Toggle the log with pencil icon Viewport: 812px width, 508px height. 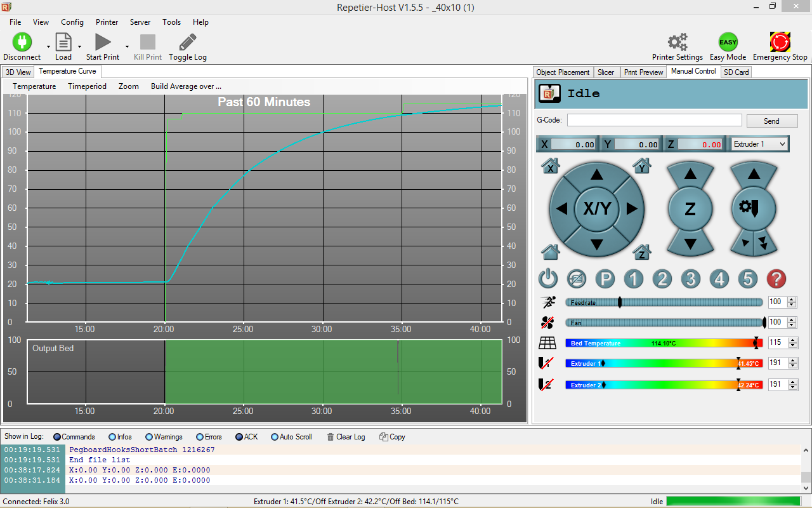coord(188,42)
